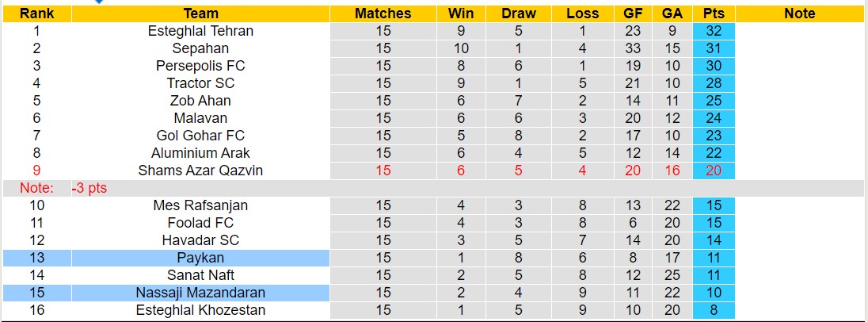This screenshot has width=868, height=322.
Task: Click the GF column header
Action: click(632, 13)
